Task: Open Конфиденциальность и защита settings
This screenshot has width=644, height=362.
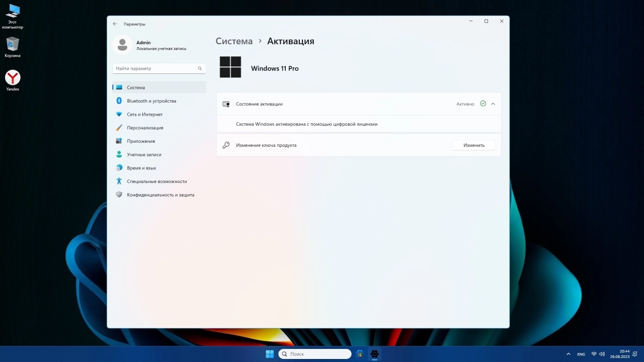Action: [159, 195]
